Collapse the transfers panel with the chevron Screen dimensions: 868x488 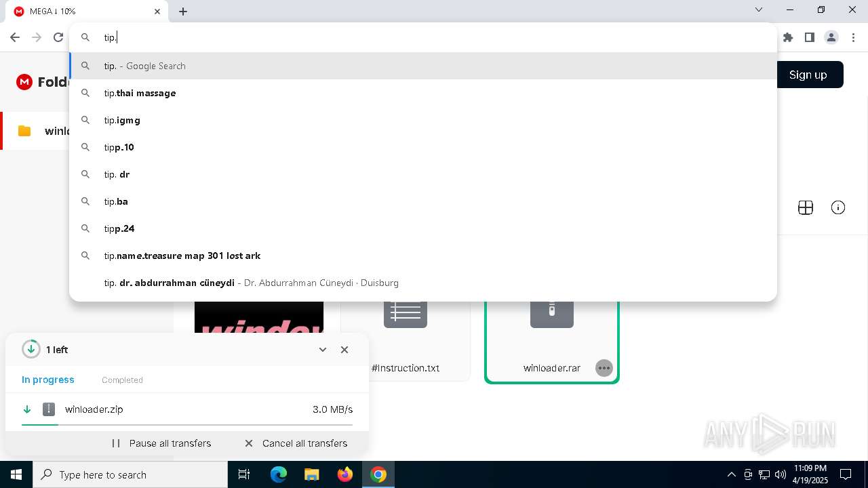[323, 350]
